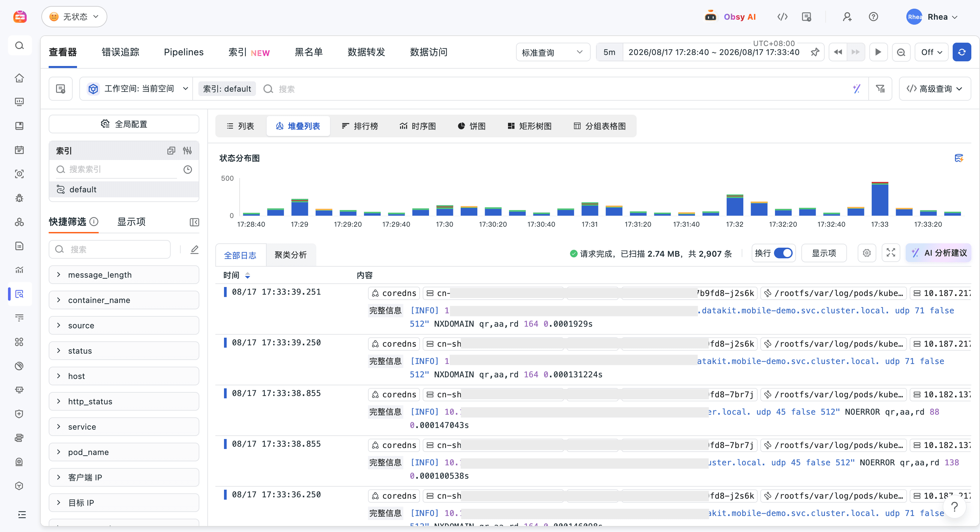This screenshot has width=980, height=532.
Task: Open the display items tab in filter panel
Action: coord(131,222)
